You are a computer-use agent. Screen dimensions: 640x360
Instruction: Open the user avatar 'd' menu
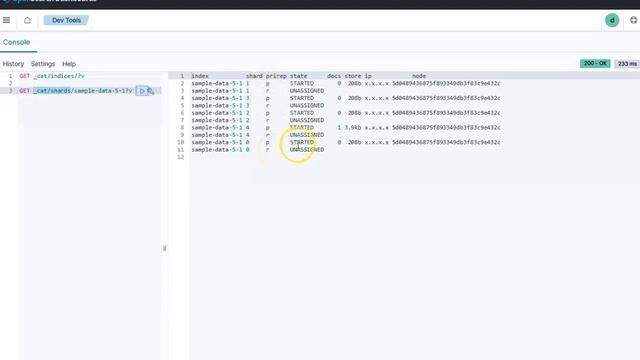tap(612, 20)
